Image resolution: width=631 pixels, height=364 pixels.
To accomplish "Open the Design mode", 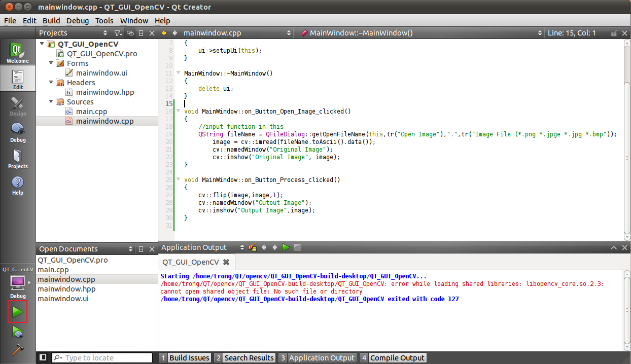I will 18,106.
